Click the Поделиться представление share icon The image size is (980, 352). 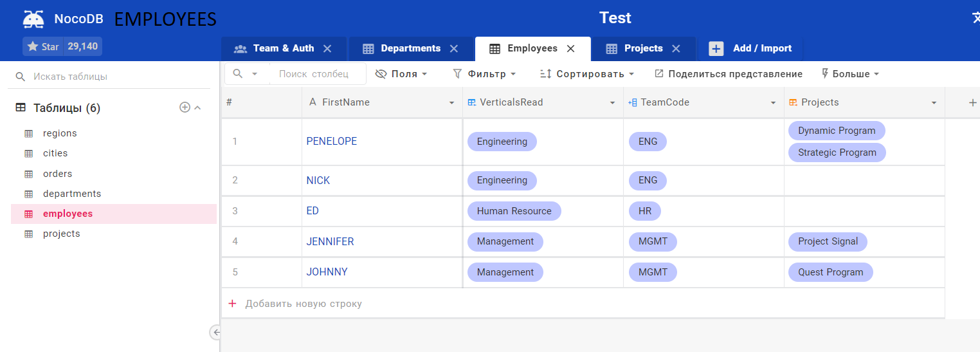pos(659,74)
